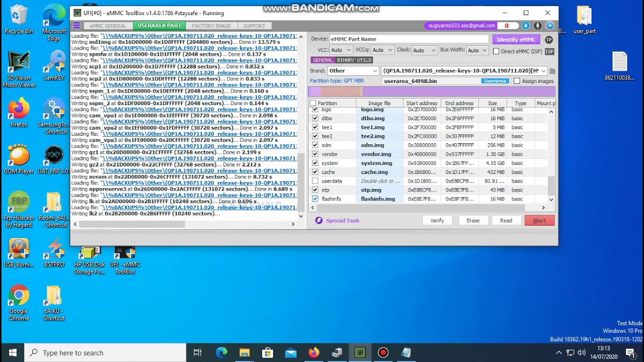Open UFI - eMMC ToolBox desktop shortcut
The height and width of the screenshot is (362, 644).
pos(125,260)
